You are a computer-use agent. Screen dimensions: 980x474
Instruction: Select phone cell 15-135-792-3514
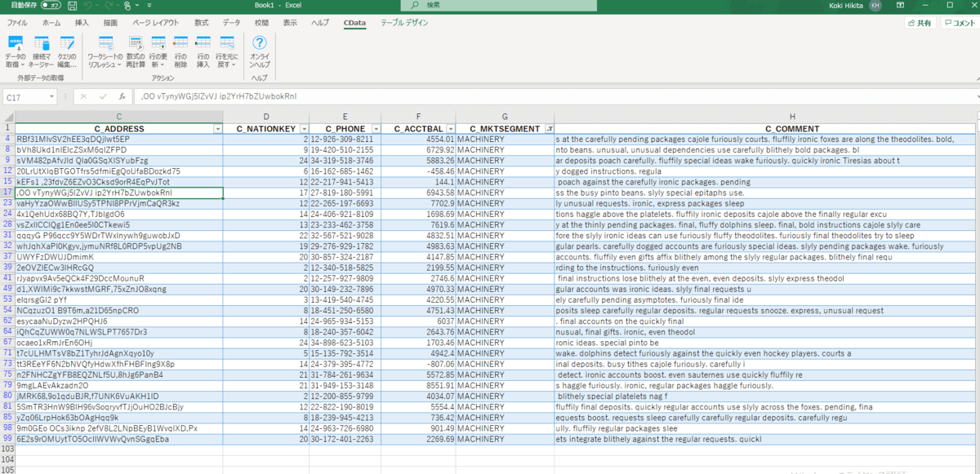345,353
